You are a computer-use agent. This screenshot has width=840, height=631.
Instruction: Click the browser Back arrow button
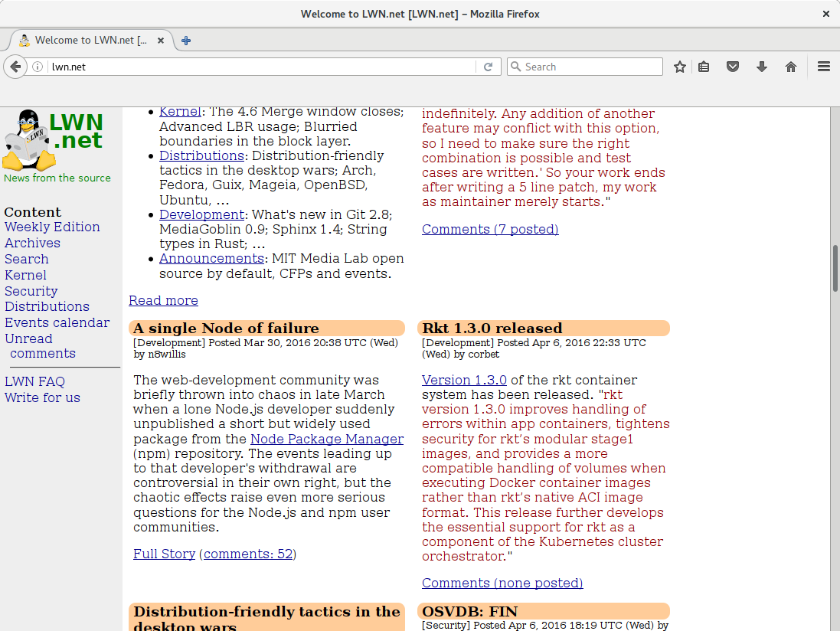(x=15, y=67)
